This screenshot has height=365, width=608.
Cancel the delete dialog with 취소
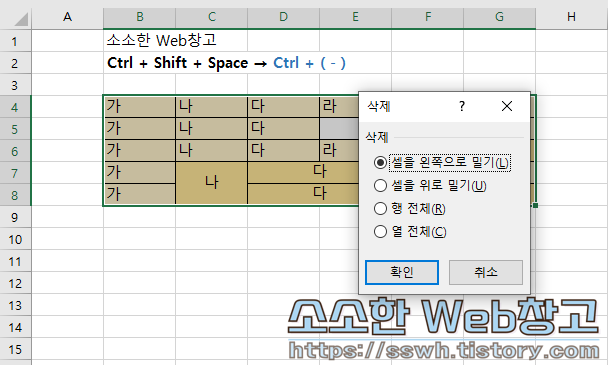tap(485, 272)
